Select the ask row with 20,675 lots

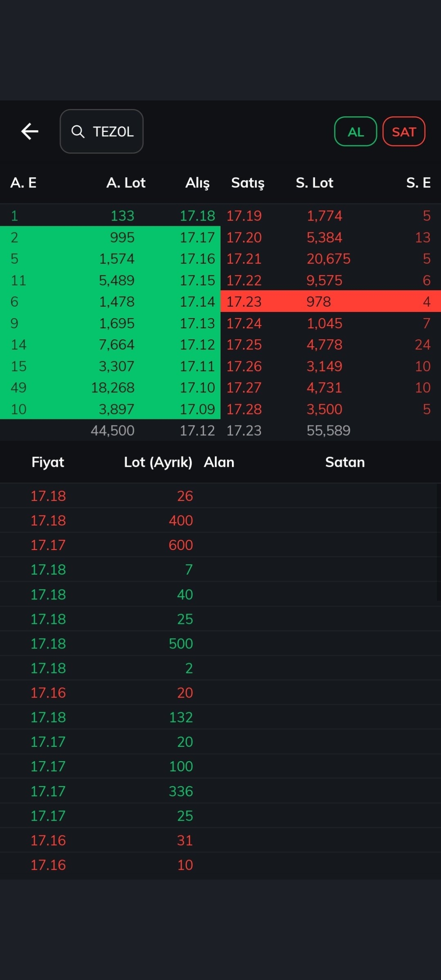(331, 258)
